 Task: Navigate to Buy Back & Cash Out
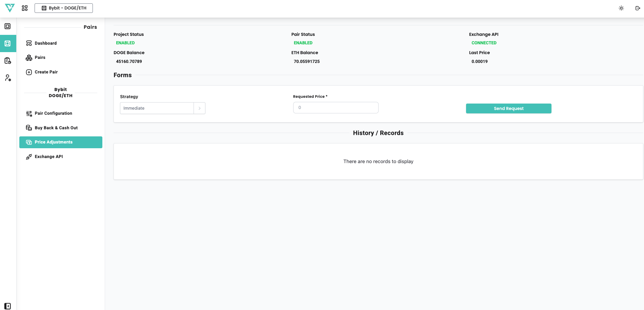point(56,128)
